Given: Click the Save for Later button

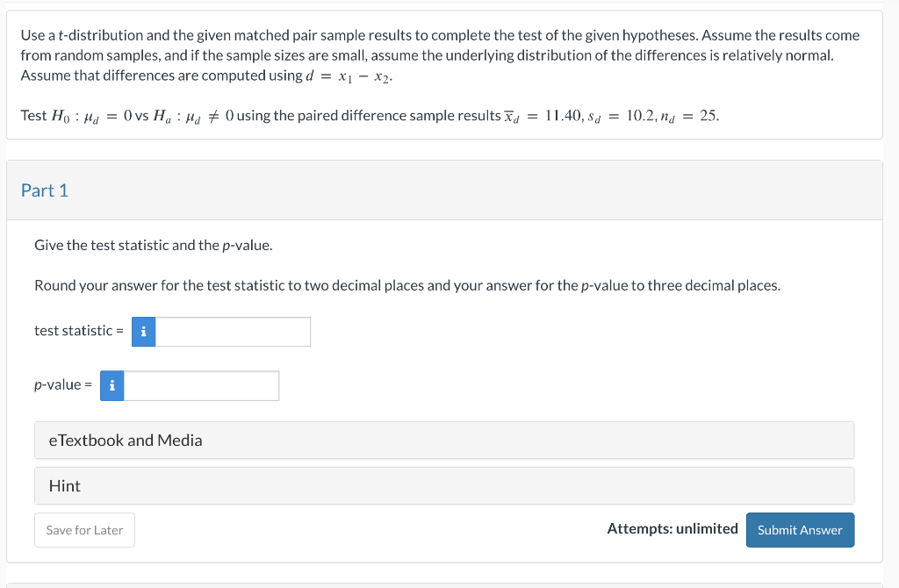Looking at the screenshot, I should click(84, 529).
